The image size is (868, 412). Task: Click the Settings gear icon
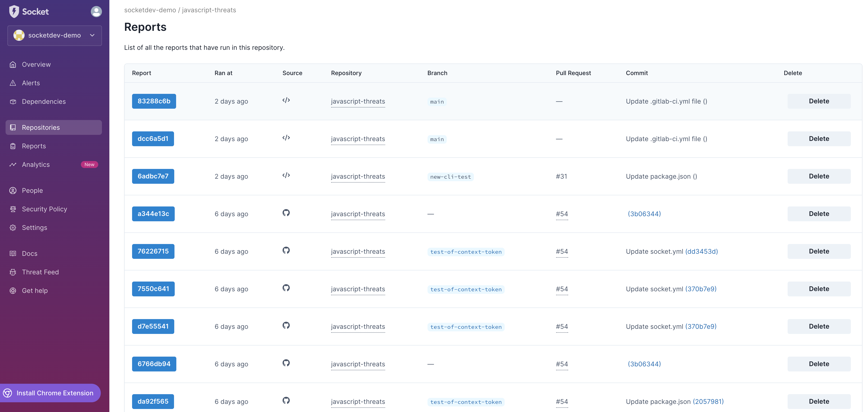point(13,227)
